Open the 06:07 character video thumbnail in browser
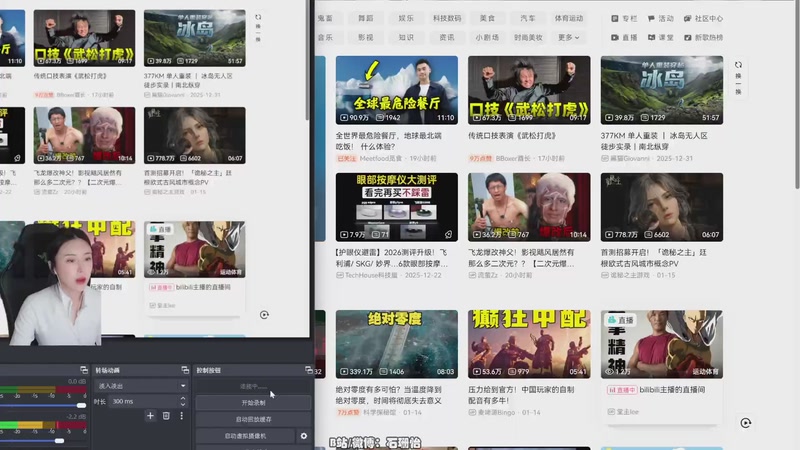 pos(662,207)
